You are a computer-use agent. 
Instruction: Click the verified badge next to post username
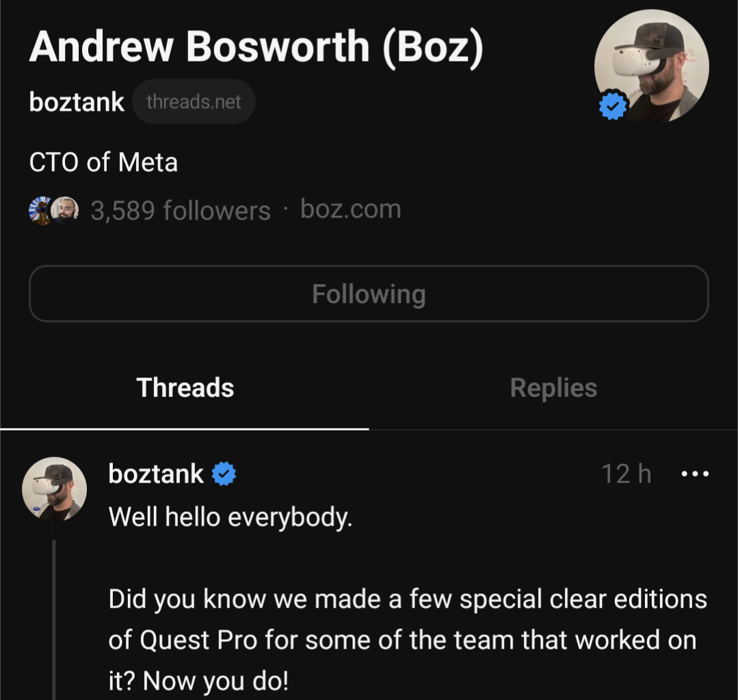[x=224, y=474]
